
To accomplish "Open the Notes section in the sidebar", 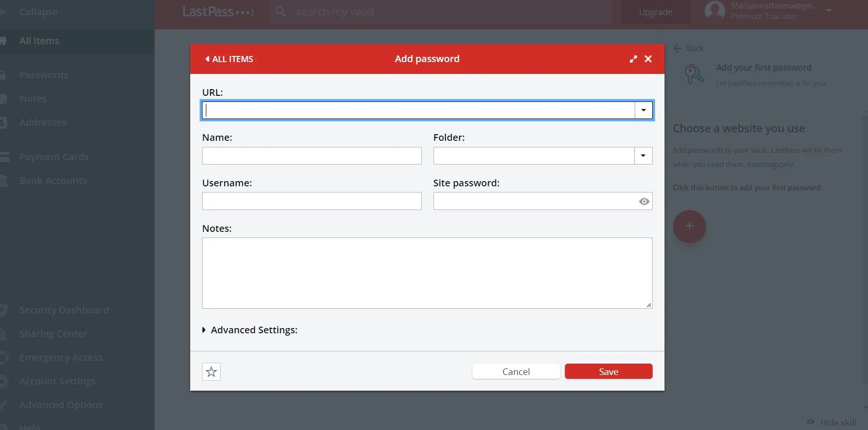I will [32, 98].
